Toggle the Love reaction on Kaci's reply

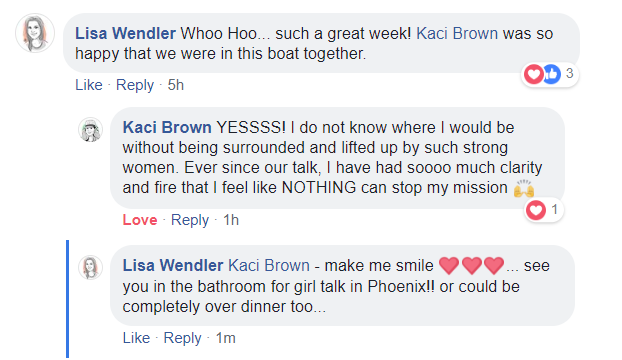click(140, 220)
